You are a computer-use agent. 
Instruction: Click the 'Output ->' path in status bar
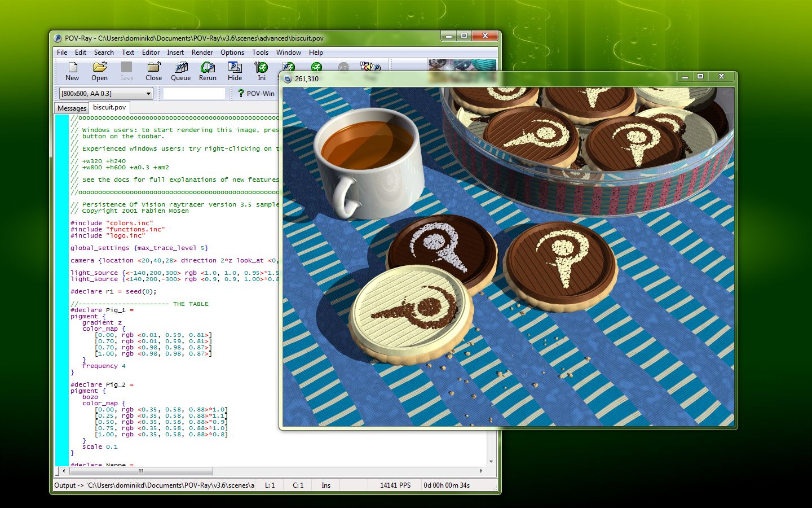click(155, 485)
